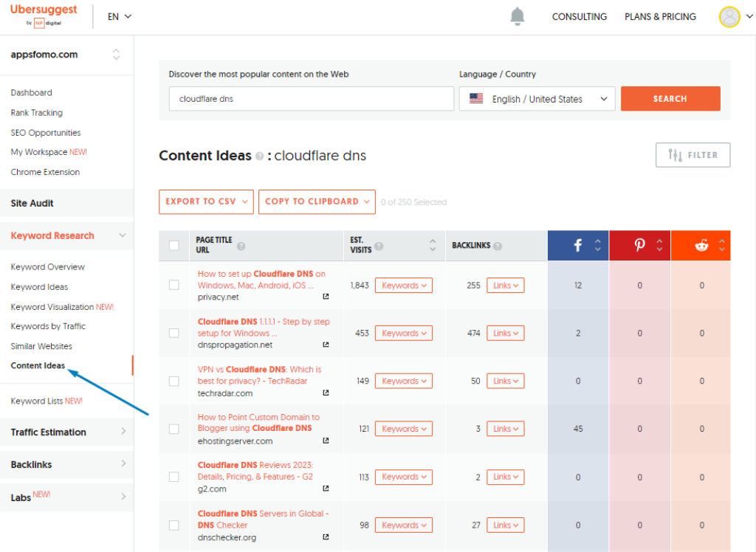Open g2.com external link icon
756x552 pixels.
click(326, 489)
